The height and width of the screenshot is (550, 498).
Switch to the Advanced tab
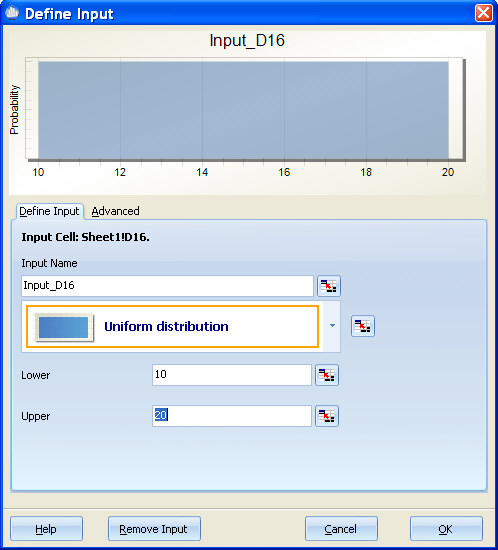115,211
